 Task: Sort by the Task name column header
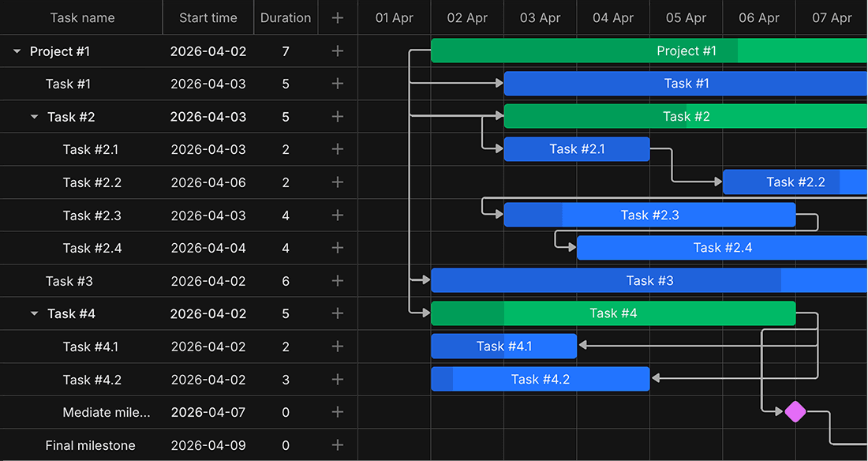[x=81, y=17]
